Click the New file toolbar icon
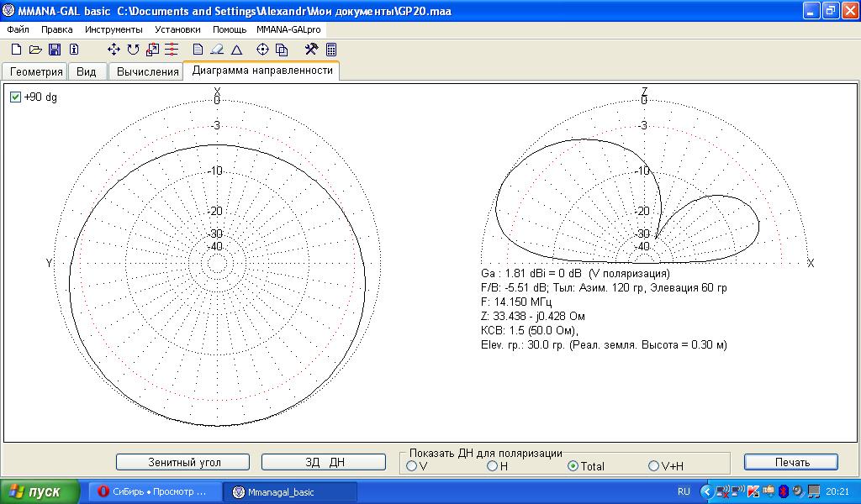861x504 pixels. click(x=16, y=50)
